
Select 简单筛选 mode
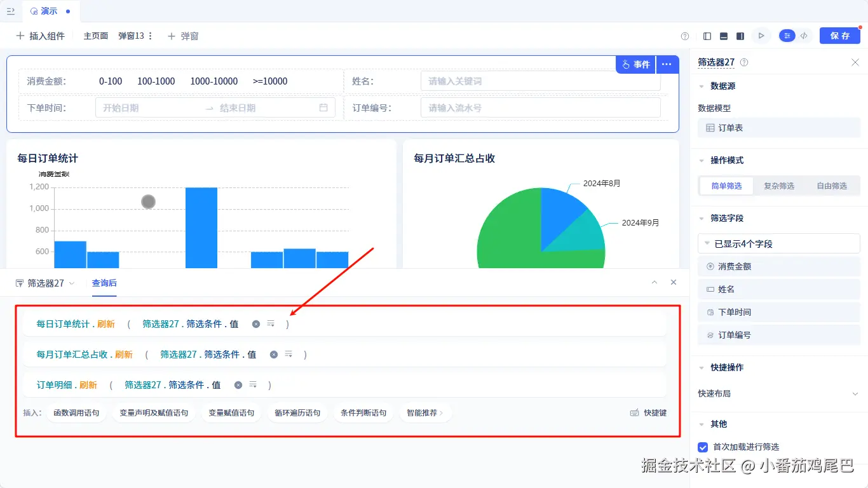tap(726, 186)
